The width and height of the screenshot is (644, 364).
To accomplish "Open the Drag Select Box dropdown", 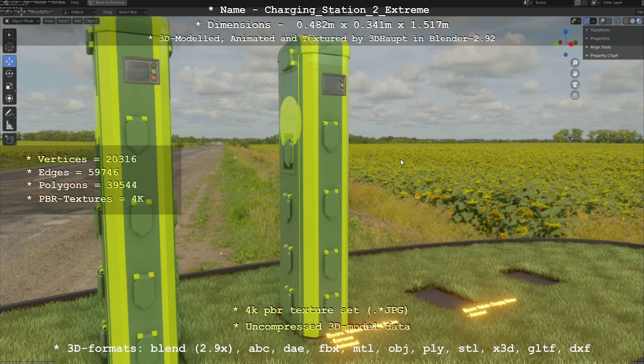I will click(x=132, y=12).
